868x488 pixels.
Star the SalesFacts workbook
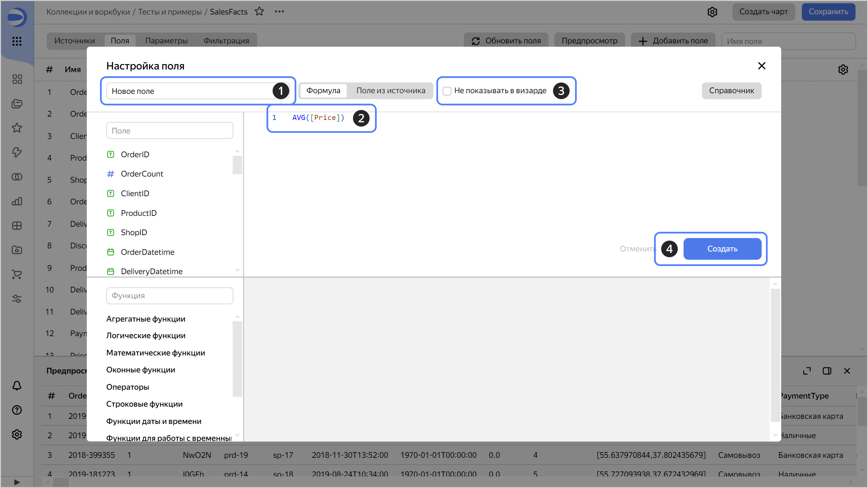point(260,11)
